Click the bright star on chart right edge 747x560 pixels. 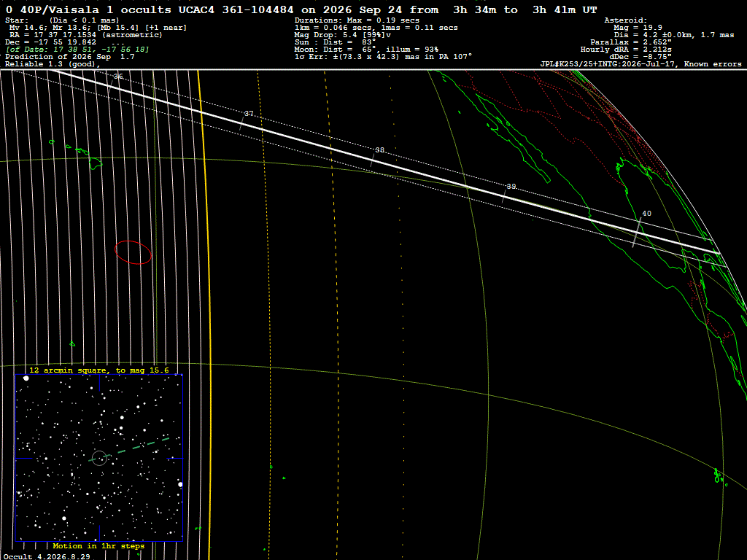pyautogui.click(x=180, y=484)
